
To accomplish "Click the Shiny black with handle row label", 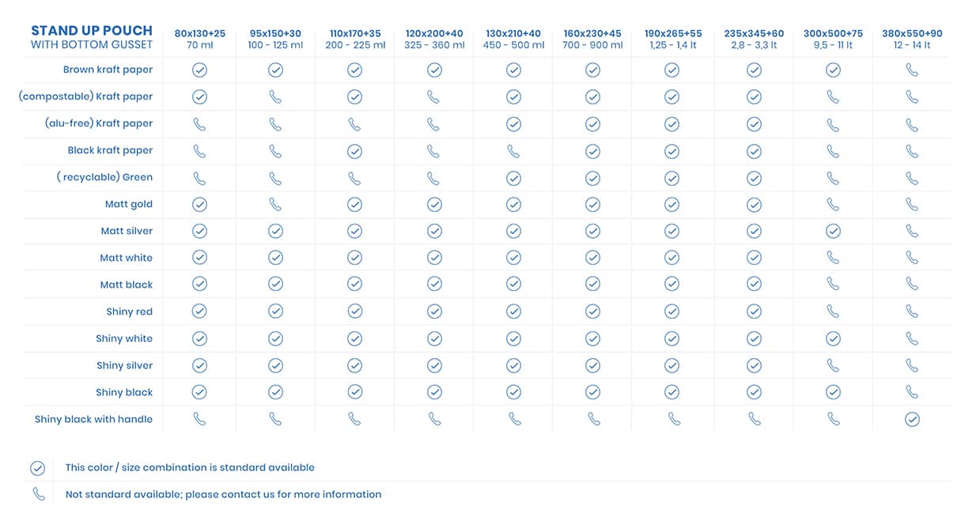I will tap(93, 419).
